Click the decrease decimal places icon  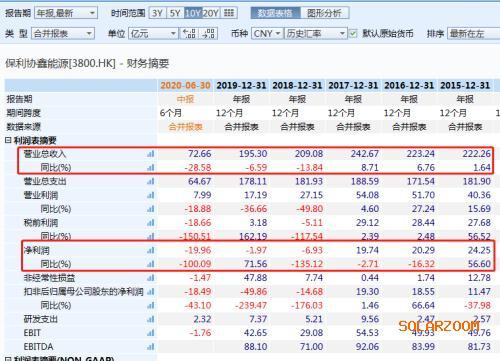pyautogui.click(x=189, y=33)
